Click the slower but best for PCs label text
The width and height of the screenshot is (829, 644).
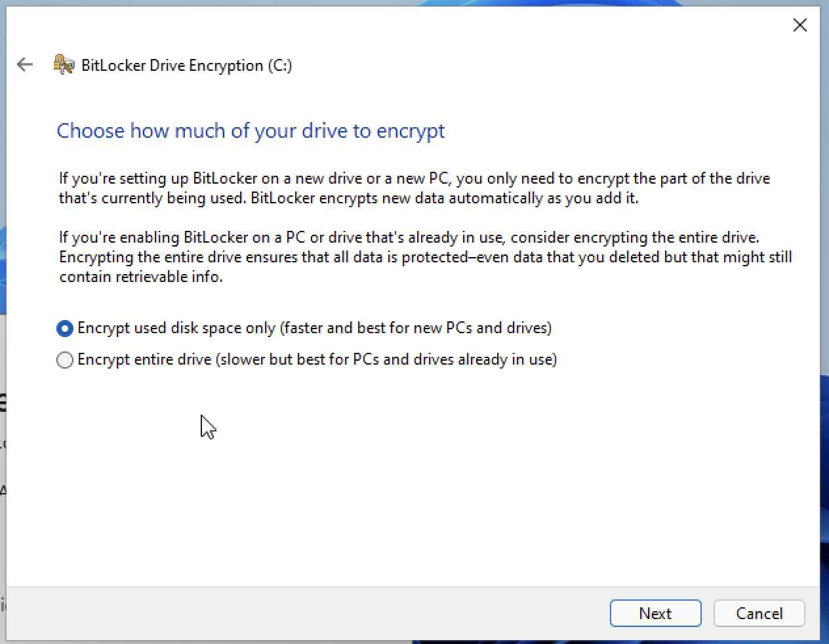point(386,359)
